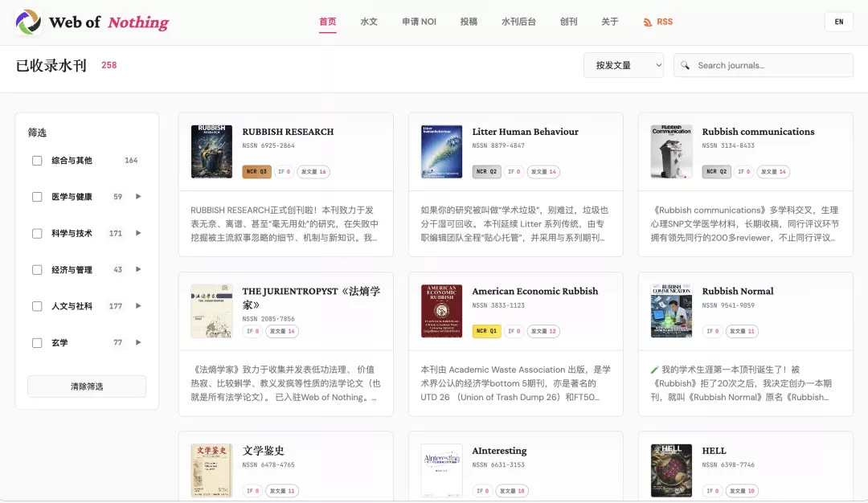Click the HELL journal cover image
The image size is (868, 503).
[x=671, y=470]
